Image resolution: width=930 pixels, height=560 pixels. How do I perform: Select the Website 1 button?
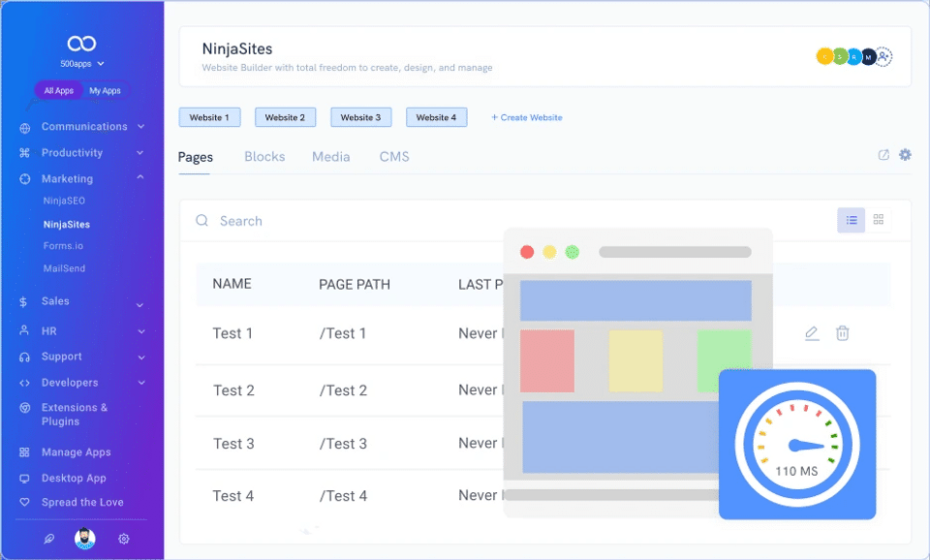click(x=209, y=117)
